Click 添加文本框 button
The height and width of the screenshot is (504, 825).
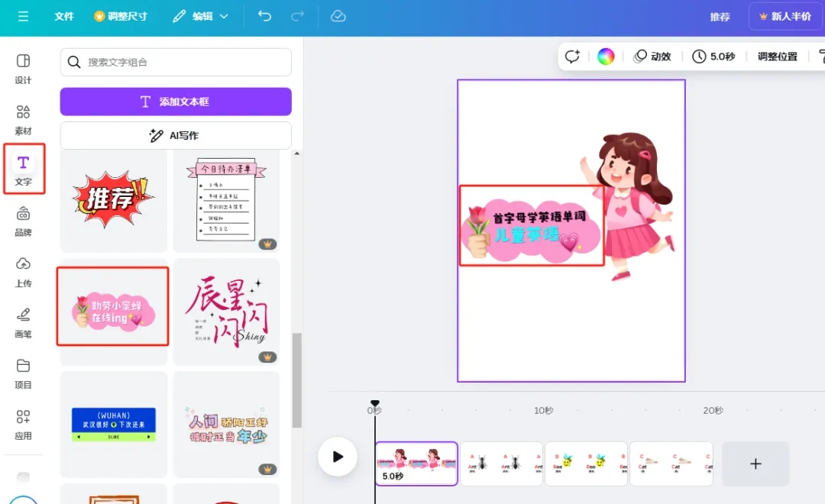point(176,102)
